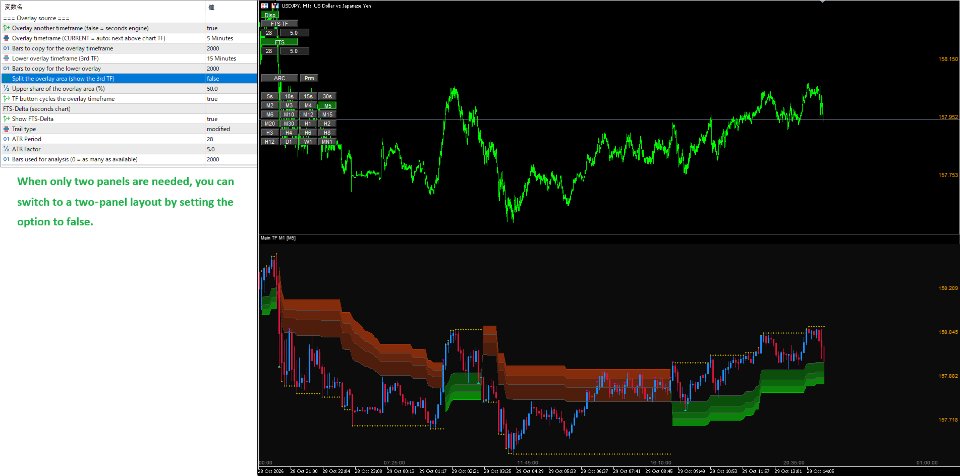
Task: Toggle the green FTS button on the chart
Action: [280, 42]
